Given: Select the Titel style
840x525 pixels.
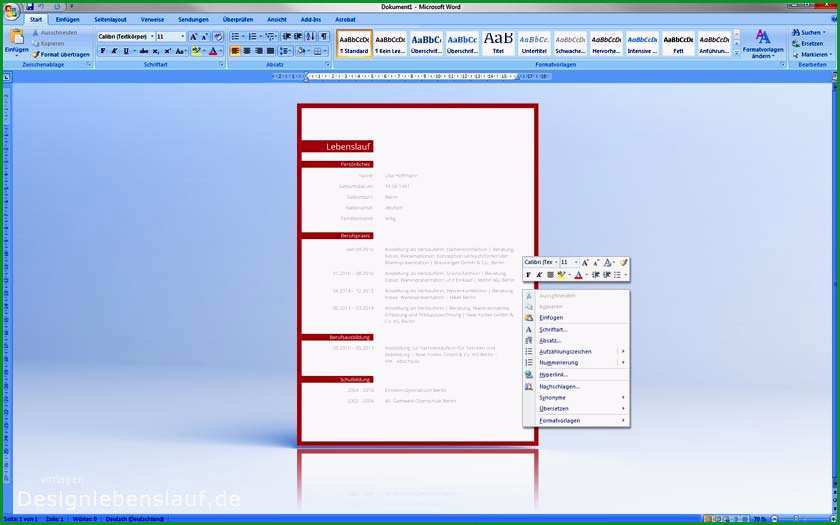Looking at the screenshot, I should click(498, 43).
